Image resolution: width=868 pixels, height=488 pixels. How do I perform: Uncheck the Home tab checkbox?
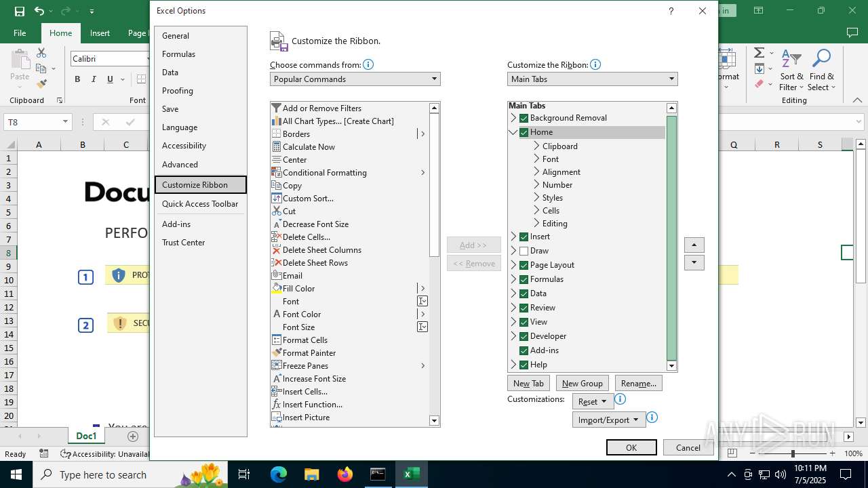(524, 132)
